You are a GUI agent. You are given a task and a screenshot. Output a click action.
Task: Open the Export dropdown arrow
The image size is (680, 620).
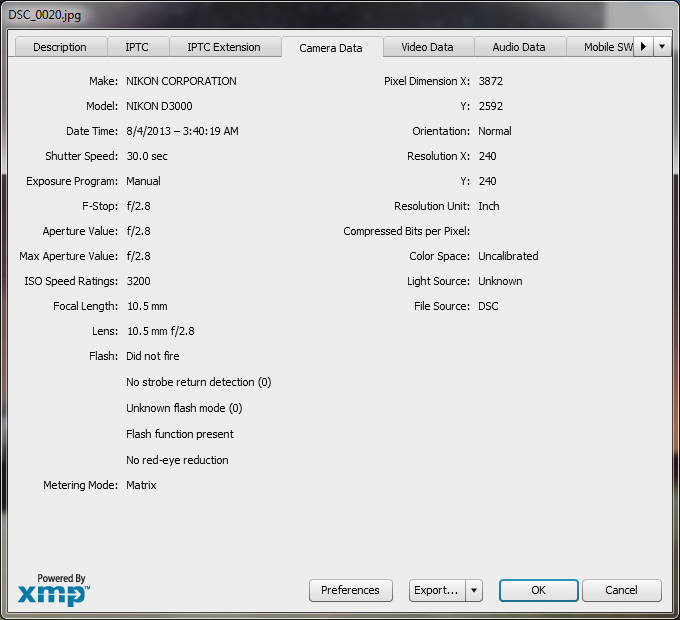click(x=474, y=590)
